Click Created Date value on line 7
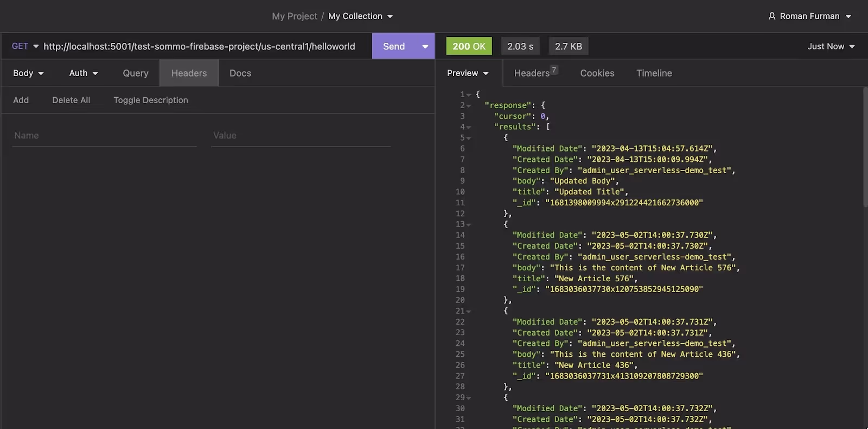868x429 pixels. coord(648,159)
